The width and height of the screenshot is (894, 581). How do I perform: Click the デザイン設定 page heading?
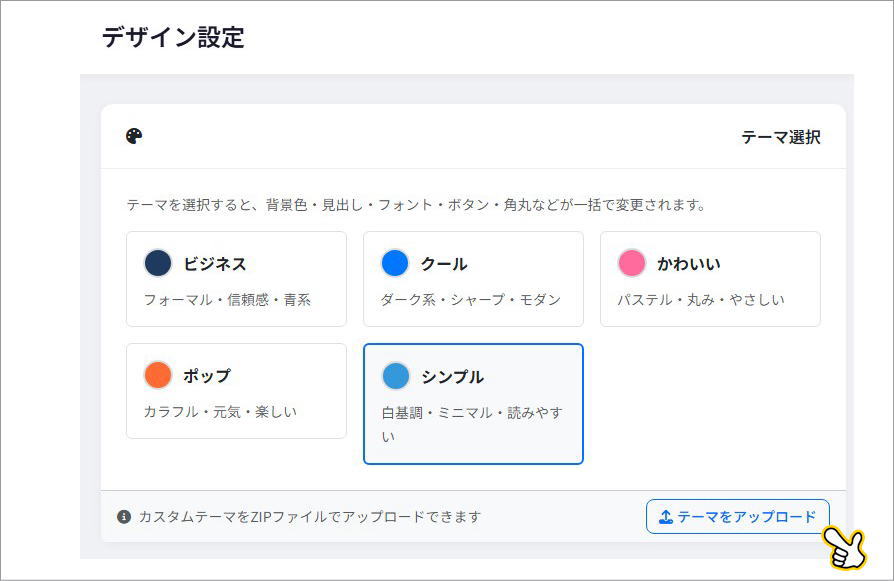pos(173,38)
